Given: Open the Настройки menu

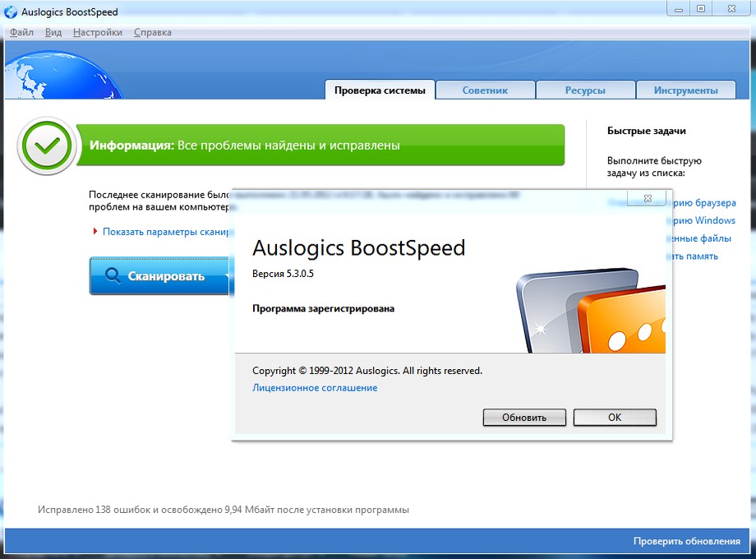Looking at the screenshot, I should [x=98, y=32].
